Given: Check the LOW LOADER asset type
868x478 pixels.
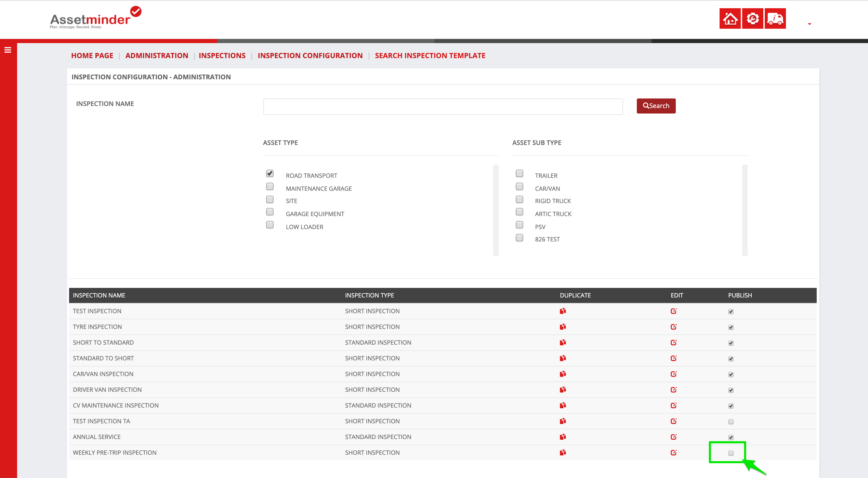Looking at the screenshot, I should [x=270, y=225].
